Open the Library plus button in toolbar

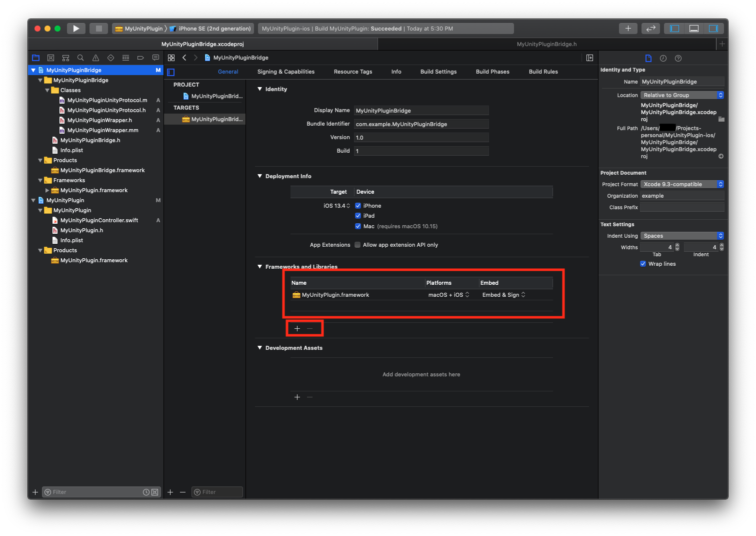(x=628, y=29)
